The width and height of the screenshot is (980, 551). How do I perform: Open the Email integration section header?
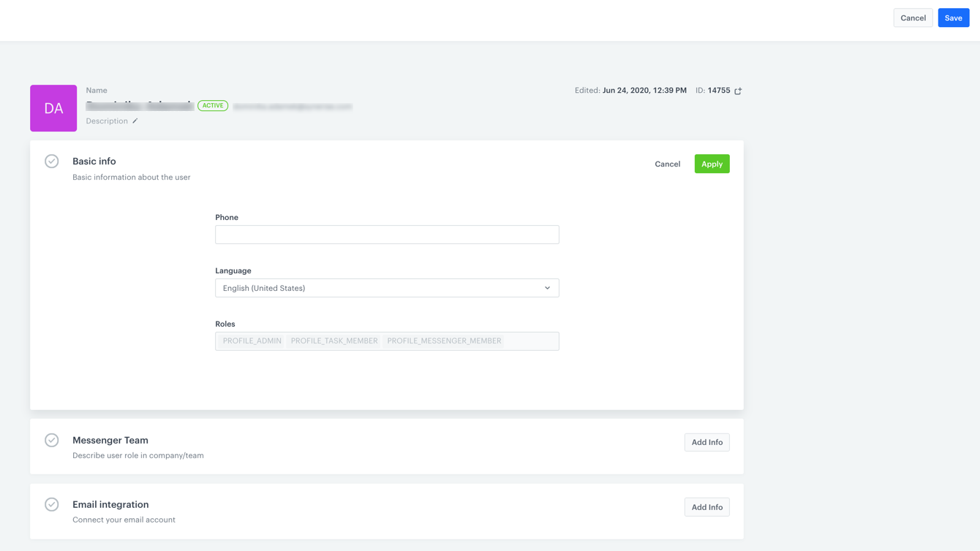pos(110,504)
